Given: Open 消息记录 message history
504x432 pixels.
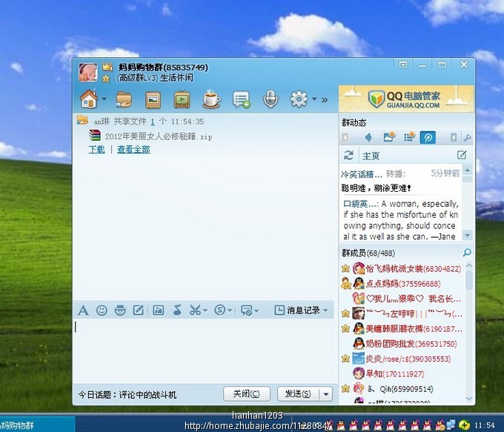Looking at the screenshot, I should (x=297, y=310).
